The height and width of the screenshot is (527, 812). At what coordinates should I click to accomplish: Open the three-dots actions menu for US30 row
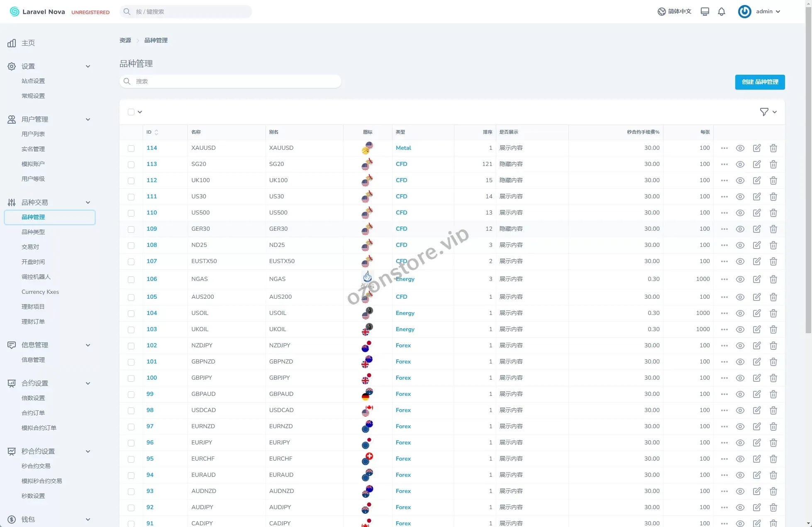pyautogui.click(x=724, y=197)
